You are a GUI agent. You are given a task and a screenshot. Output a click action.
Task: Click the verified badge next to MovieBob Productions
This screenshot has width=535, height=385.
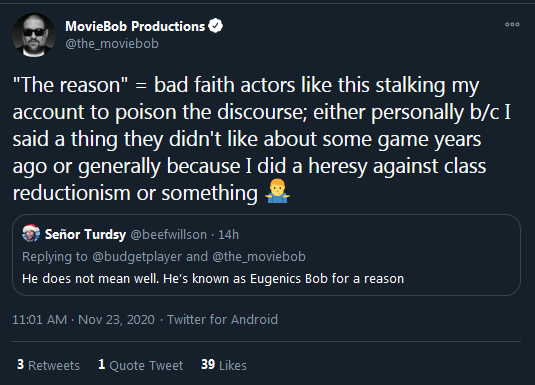(215, 26)
